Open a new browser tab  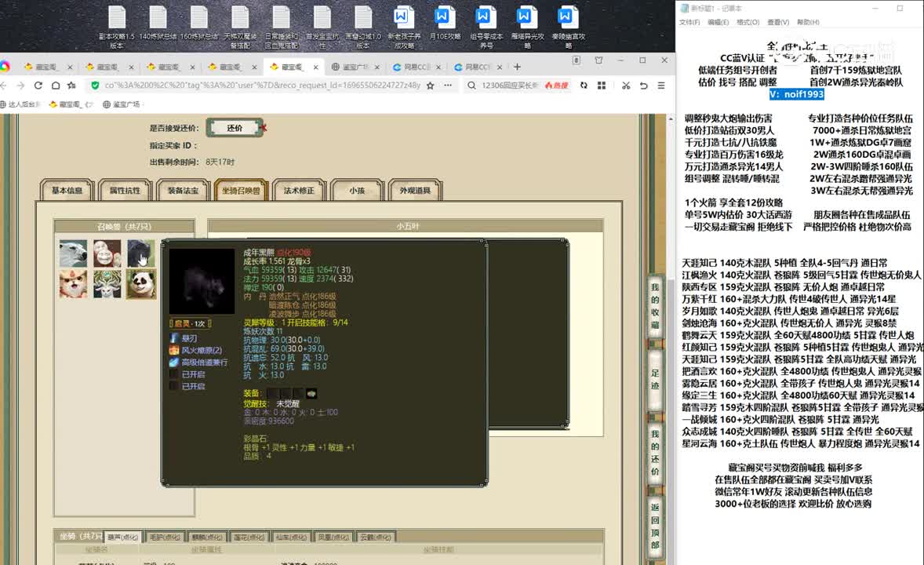[x=517, y=67]
